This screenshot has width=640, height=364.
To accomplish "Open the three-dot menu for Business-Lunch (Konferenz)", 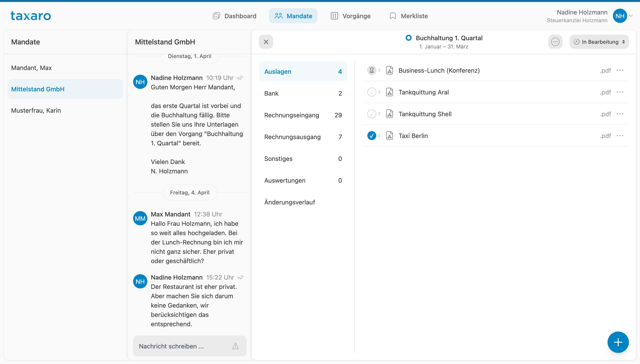I will coord(620,70).
